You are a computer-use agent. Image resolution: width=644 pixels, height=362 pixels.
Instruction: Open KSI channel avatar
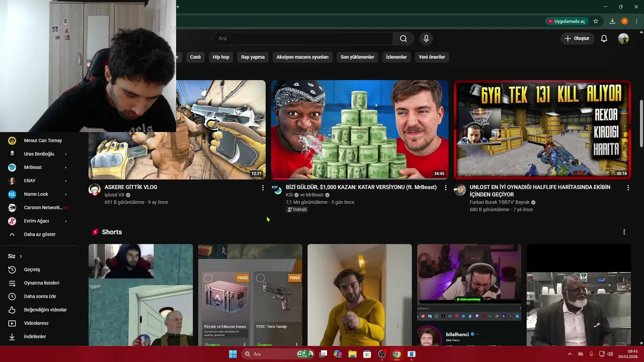coord(277,190)
